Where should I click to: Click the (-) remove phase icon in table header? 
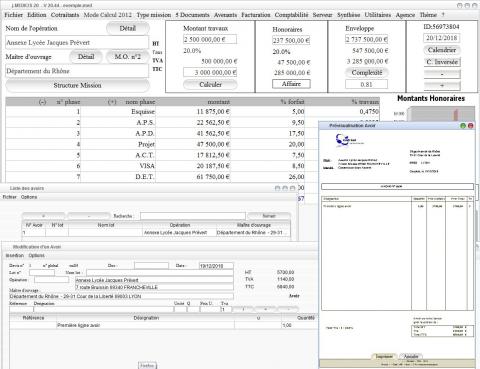tap(42, 102)
